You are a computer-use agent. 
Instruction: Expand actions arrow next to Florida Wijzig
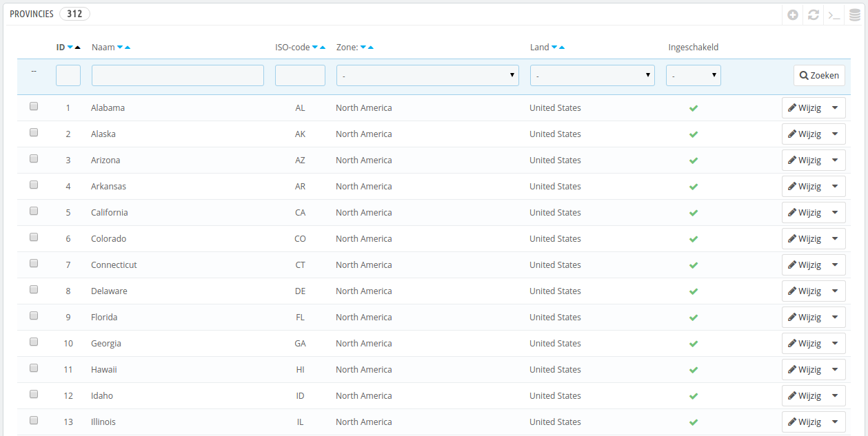[836, 318]
